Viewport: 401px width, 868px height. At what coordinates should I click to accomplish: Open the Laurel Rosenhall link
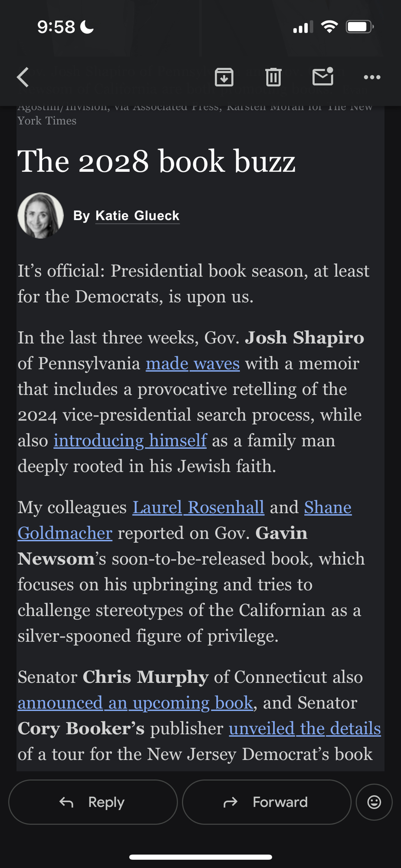pos(198,507)
